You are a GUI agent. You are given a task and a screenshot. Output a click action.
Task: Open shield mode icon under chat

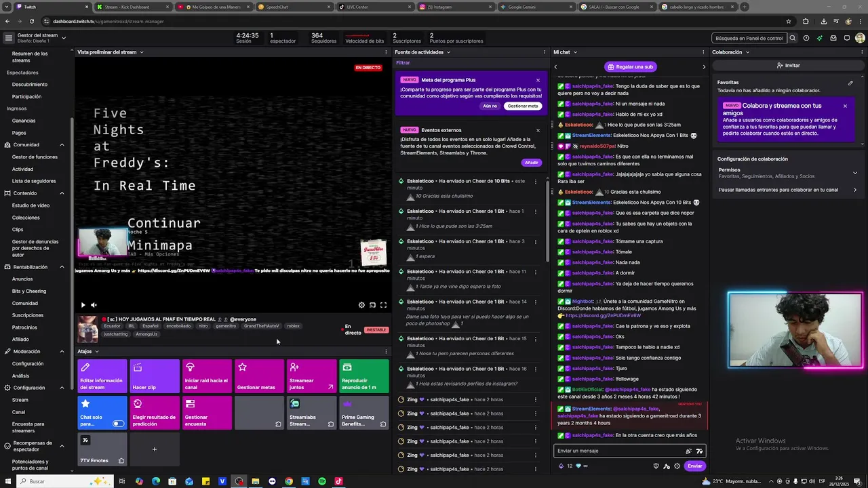click(656, 466)
